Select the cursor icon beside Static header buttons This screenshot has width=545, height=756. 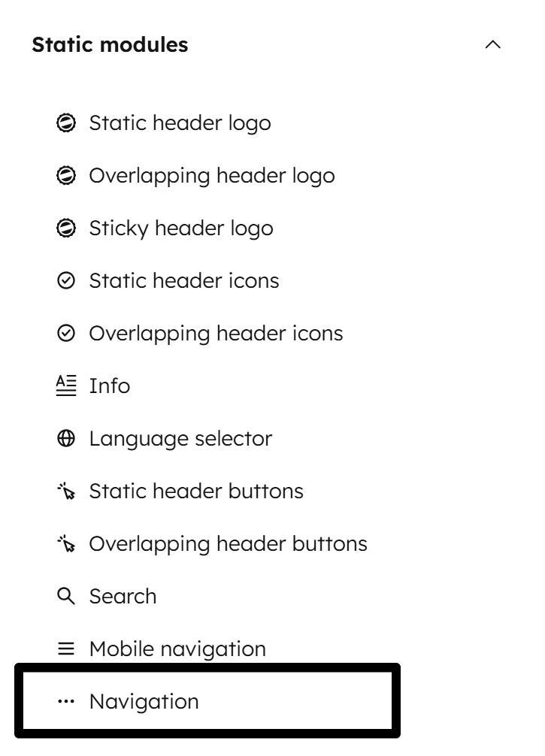[x=67, y=491]
